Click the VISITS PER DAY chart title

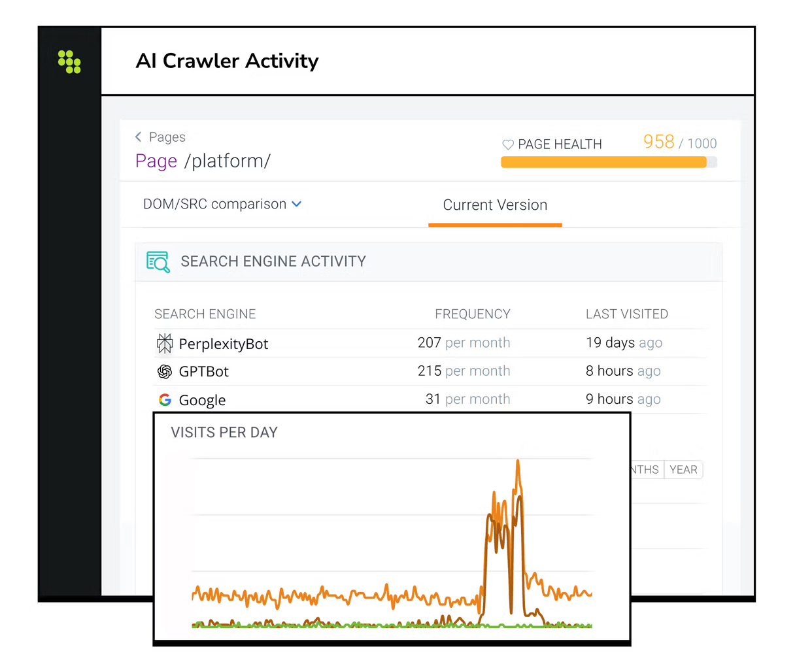click(x=224, y=433)
